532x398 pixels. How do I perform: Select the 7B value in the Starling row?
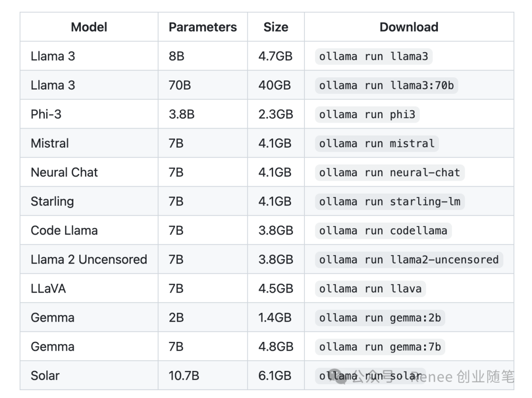[x=176, y=201]
